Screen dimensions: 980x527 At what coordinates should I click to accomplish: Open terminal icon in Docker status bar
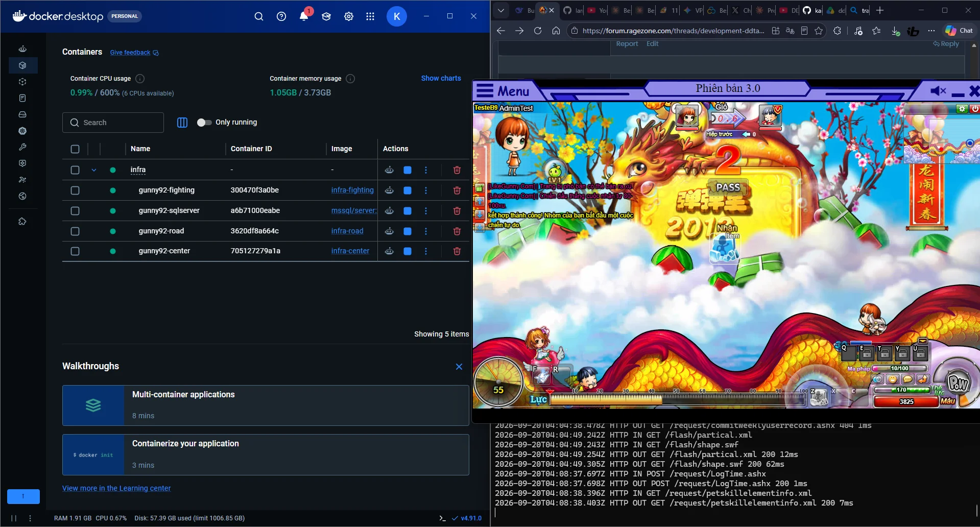pos(442,518)
